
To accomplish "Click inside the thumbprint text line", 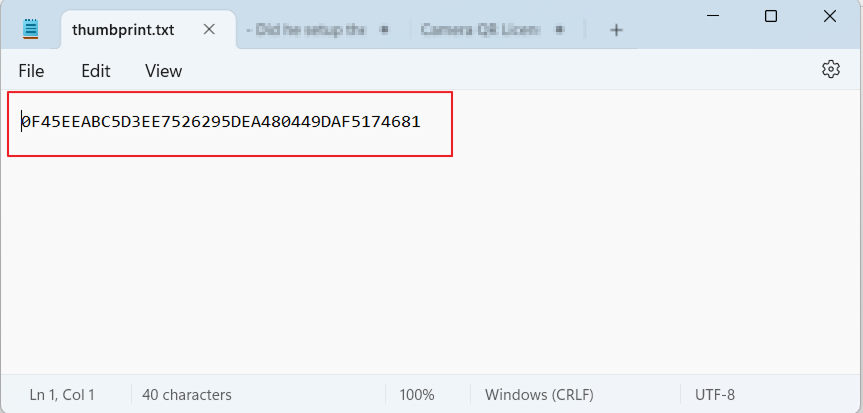I will point(220,122).
